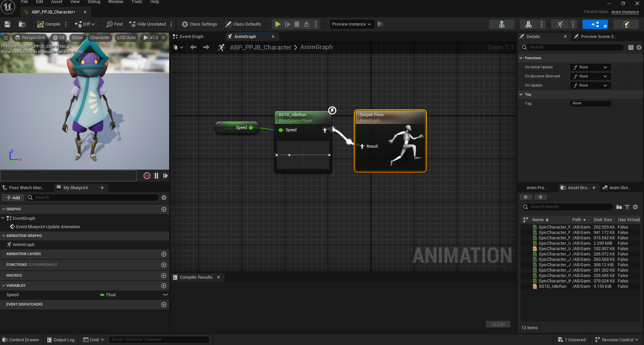
Task: Click the debug object locate icon
Action: click(x=380, y=24)
